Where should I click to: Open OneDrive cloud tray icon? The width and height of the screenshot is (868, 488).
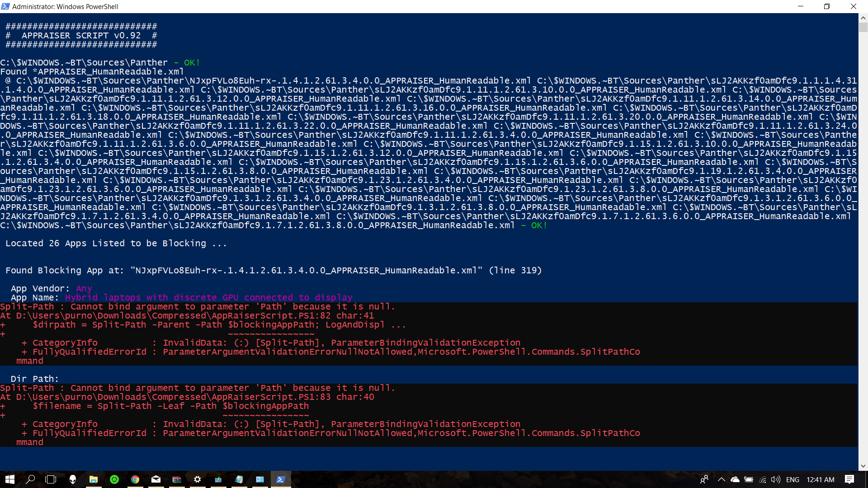[x=735, y=479]
